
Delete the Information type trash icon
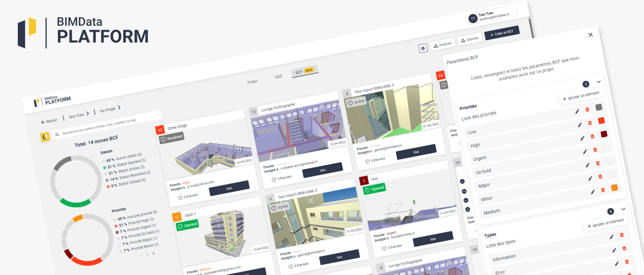(x=622, y=235)
